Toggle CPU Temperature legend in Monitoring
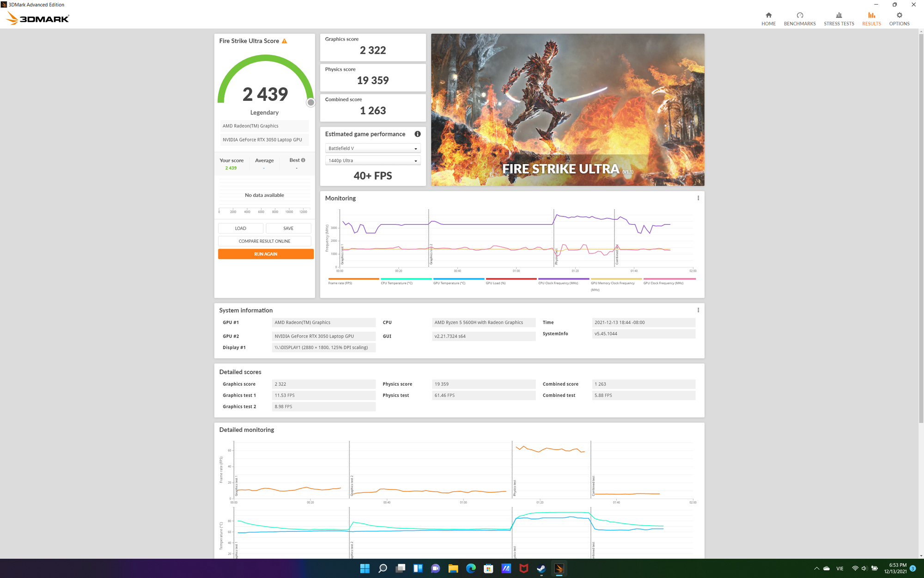Screen dimensions: 924x578 pos(406,281)
